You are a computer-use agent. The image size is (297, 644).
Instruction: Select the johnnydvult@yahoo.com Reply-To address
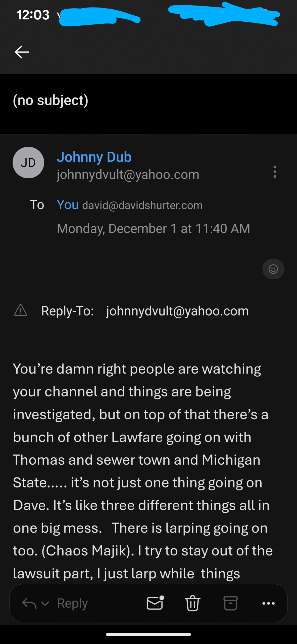pos(177,311)
